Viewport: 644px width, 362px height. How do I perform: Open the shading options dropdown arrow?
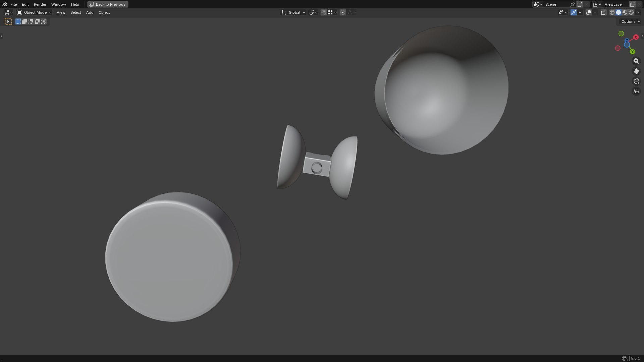click(638, 12)
